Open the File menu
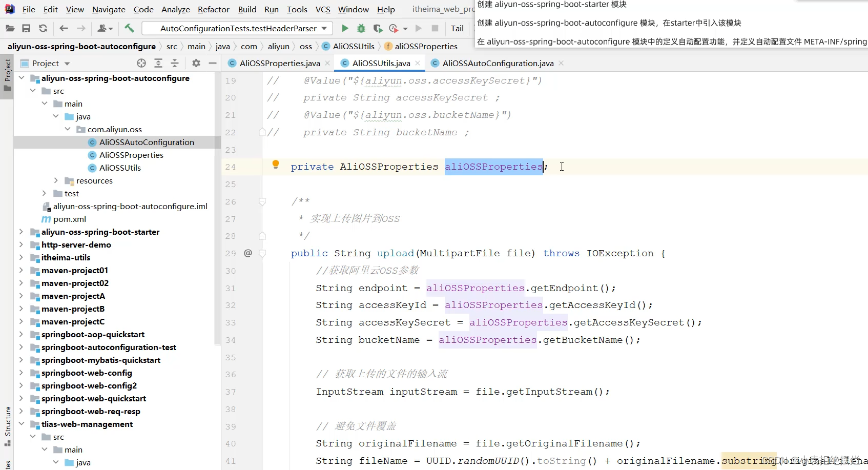868x470 pixels. [x=29, y=9]
